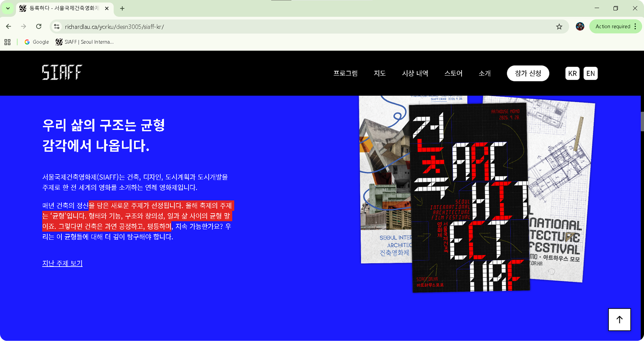Click the Chrome profile avatar

pyautogui.click(x=580, y=26)
